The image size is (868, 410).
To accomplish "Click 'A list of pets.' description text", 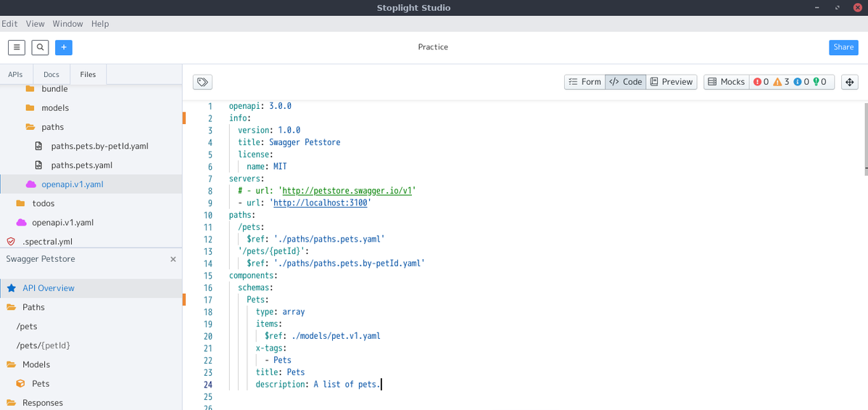I will [347, 385].
